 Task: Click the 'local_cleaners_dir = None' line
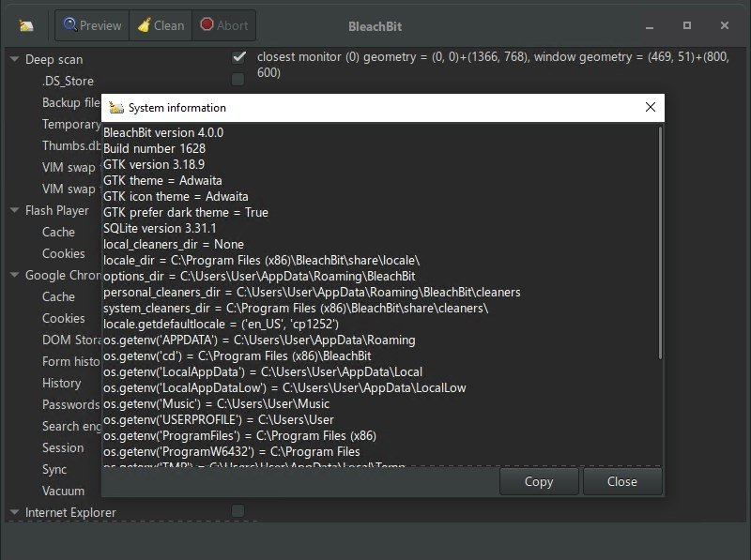pos(174,244)
